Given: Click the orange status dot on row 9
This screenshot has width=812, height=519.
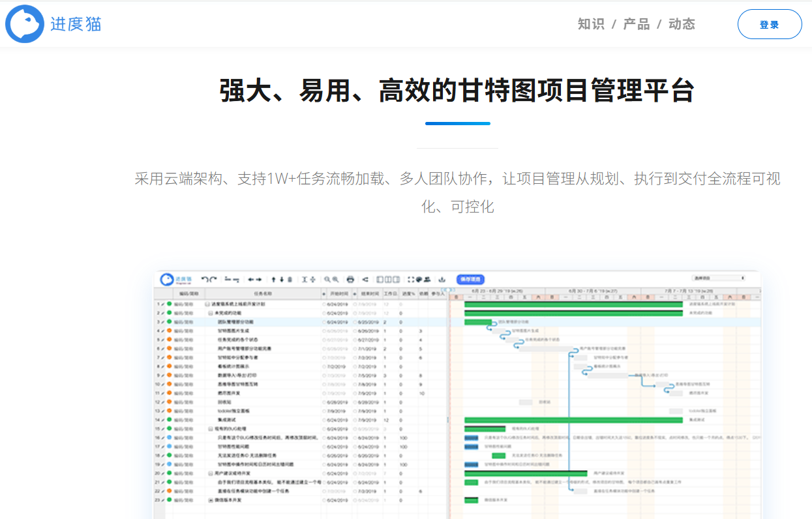Looking at the screenshot, I should (x=169, y=376).
